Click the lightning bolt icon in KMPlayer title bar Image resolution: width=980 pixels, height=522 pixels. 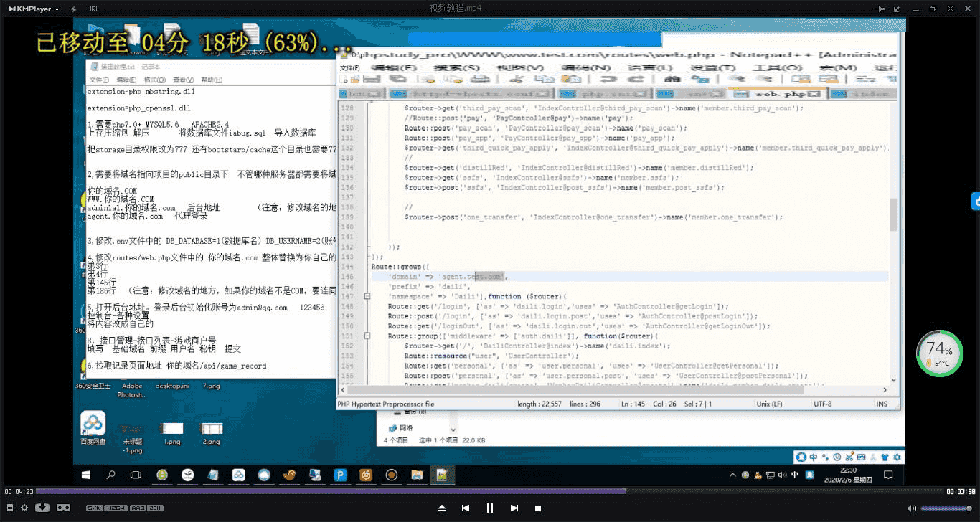(72, 9)
